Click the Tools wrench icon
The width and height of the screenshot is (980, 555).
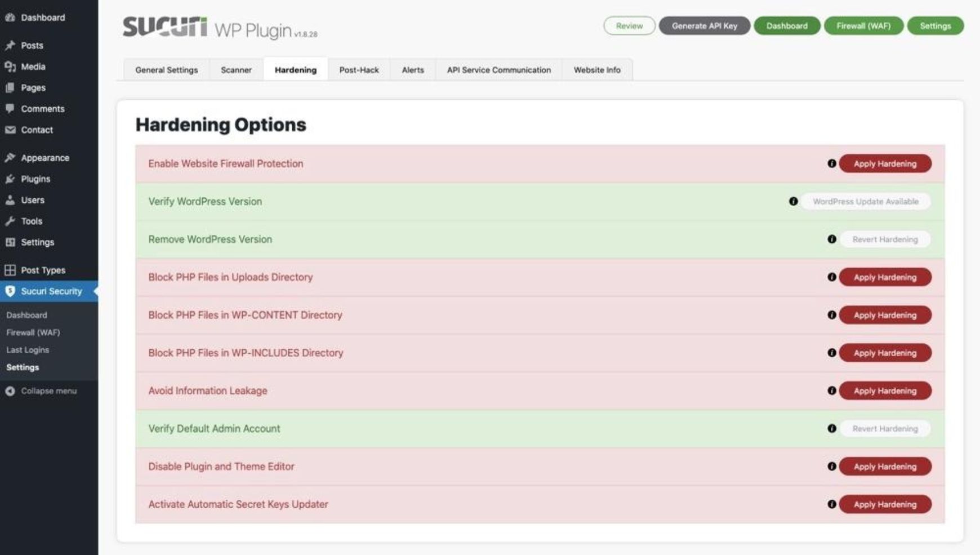tap(10, 221)
